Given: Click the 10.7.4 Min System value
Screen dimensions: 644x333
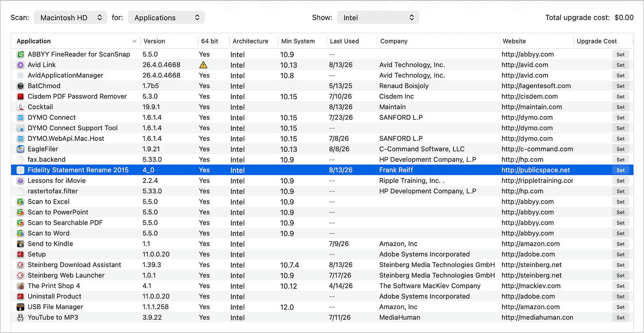Looking at the screenshot, I should 290,265.
